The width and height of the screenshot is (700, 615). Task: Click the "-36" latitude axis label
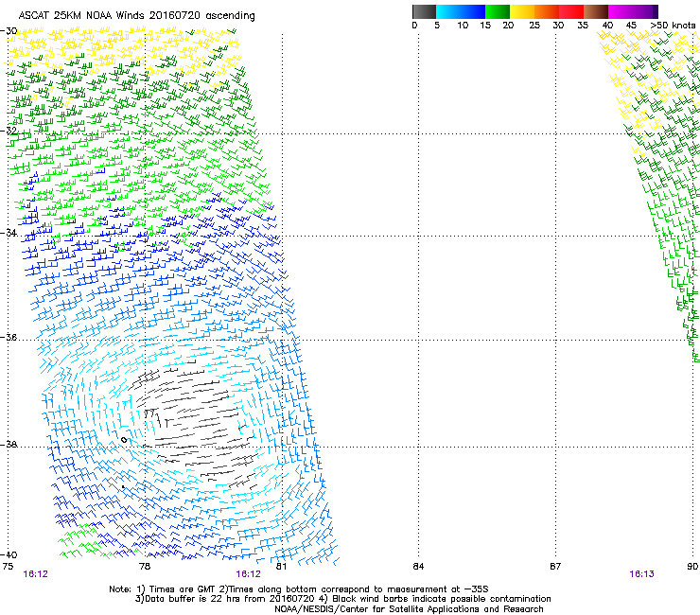tap(9, 337)
